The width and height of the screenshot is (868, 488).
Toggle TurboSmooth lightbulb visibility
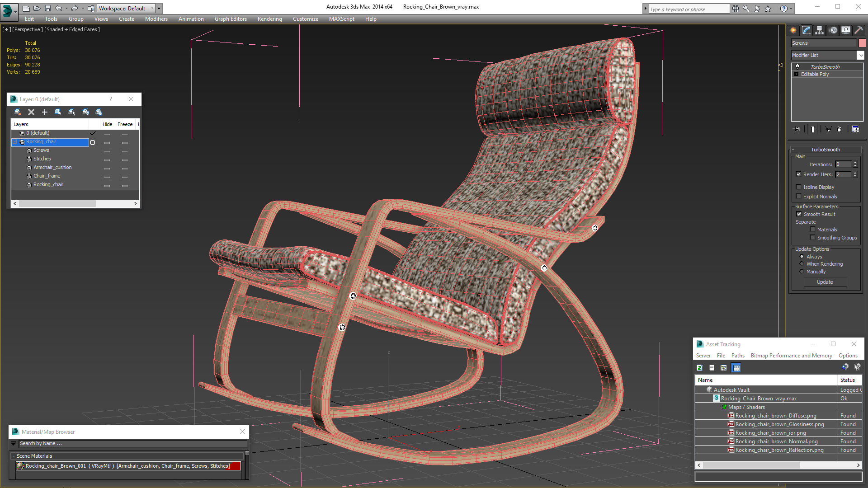coord(797,66)
